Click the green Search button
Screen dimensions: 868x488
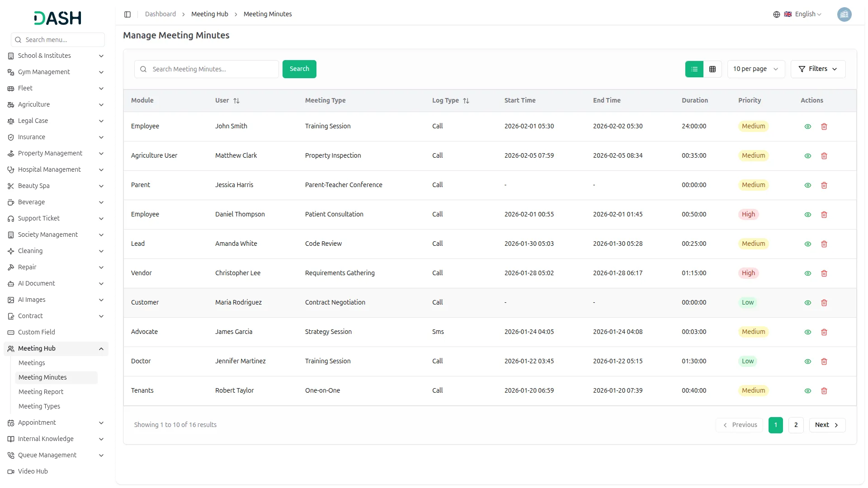pyautogui.click(x=299, y=69)
